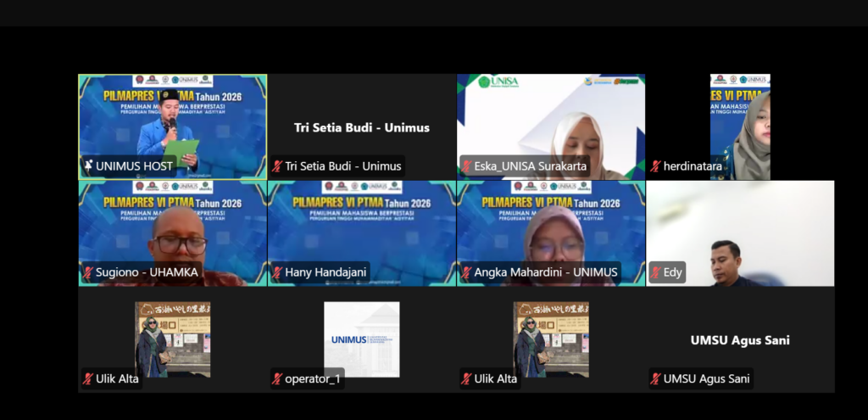This screenshot has height=420, width=868.
Task: Select Sugiono - UHAMKA's video tile
Action: coord(173,233)
